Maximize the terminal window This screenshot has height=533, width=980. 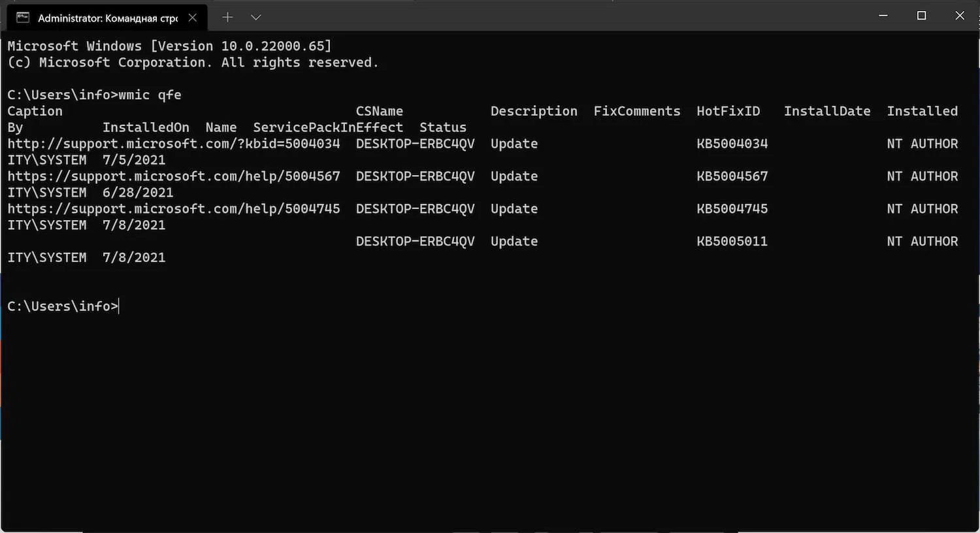(921, 16)
